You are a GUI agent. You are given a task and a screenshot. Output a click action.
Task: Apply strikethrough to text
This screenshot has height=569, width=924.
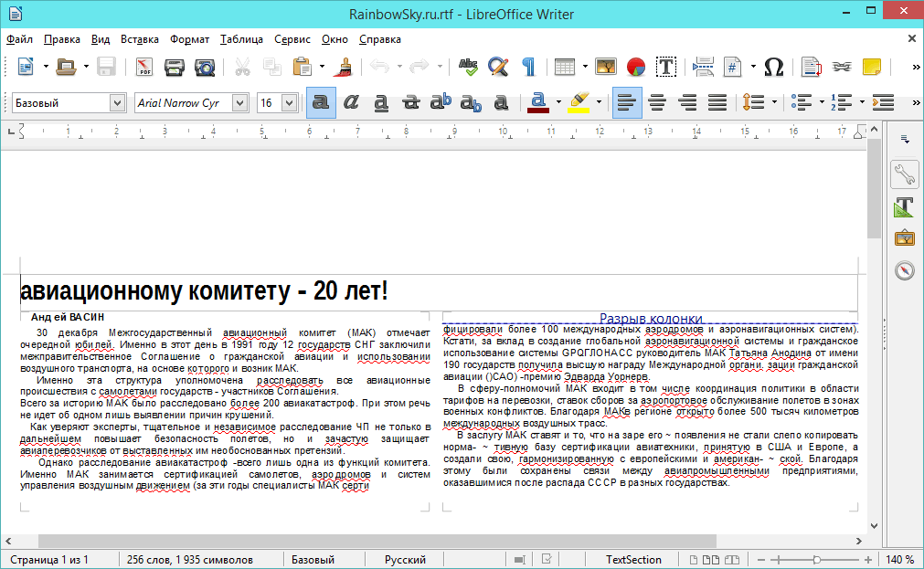(x=410, y=102)
